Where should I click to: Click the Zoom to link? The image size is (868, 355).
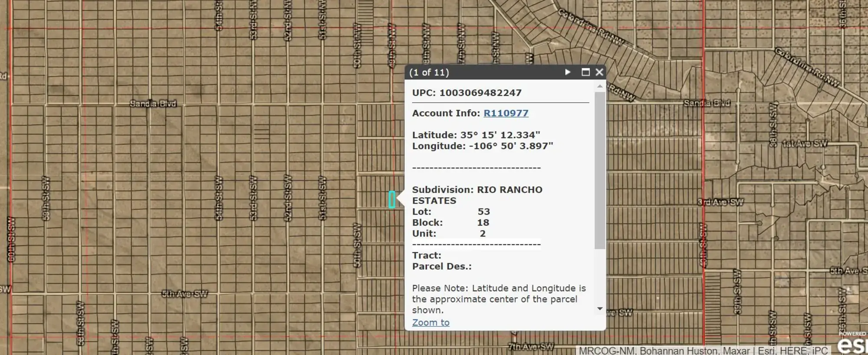click(431, 322)
